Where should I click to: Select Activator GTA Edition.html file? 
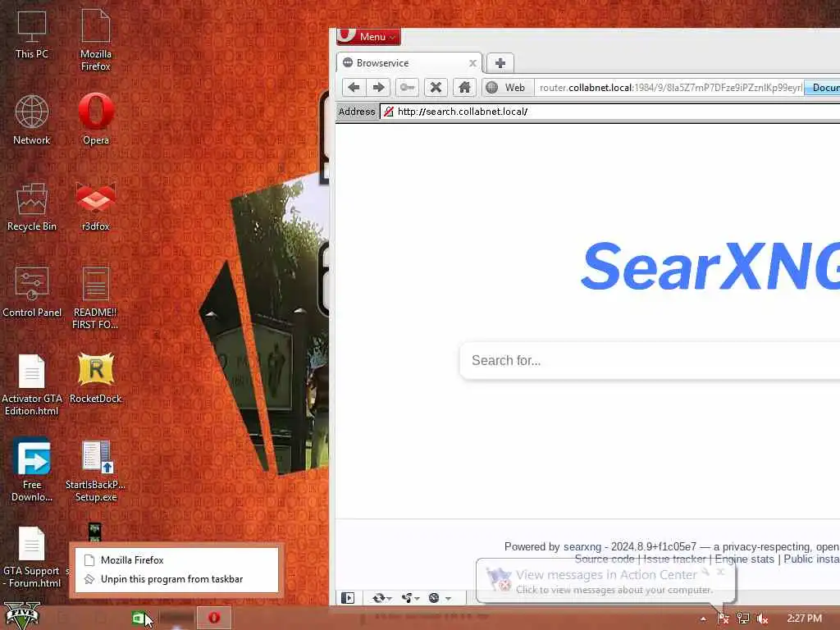coord(32,386)
